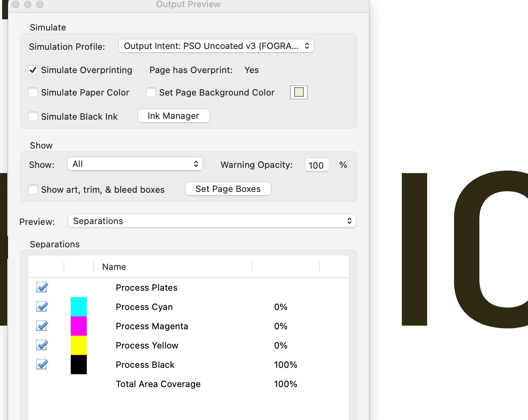Select the Process Cyan row name
The width and height of the screenshot is (528, 420).
pyautogui.click(x=144, y=307)
